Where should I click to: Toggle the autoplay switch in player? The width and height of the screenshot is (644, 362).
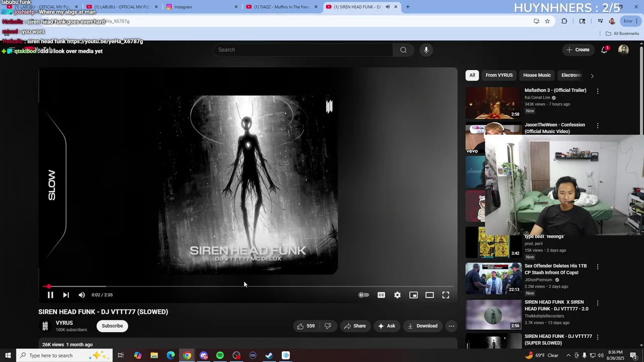click(363, 295)
